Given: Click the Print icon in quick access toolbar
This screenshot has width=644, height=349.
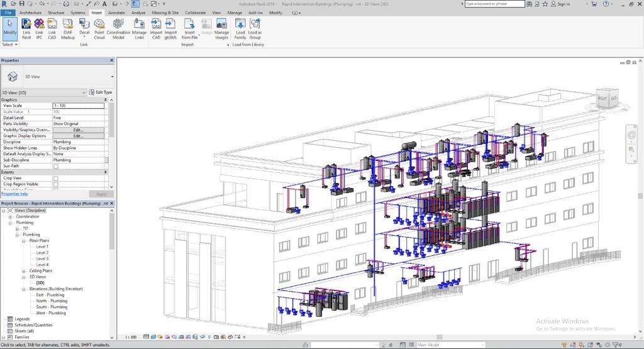Looking at the screenshot, I should 66,4.
